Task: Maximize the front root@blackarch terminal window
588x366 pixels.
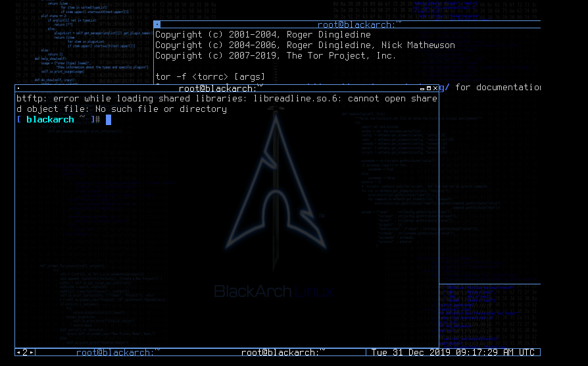Action: coord(429,89)
